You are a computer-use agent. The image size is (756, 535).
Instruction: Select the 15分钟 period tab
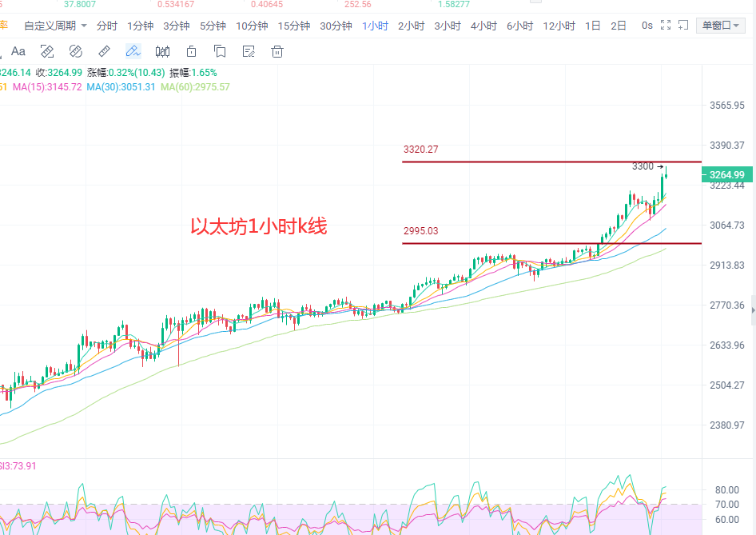pos(293,26)
